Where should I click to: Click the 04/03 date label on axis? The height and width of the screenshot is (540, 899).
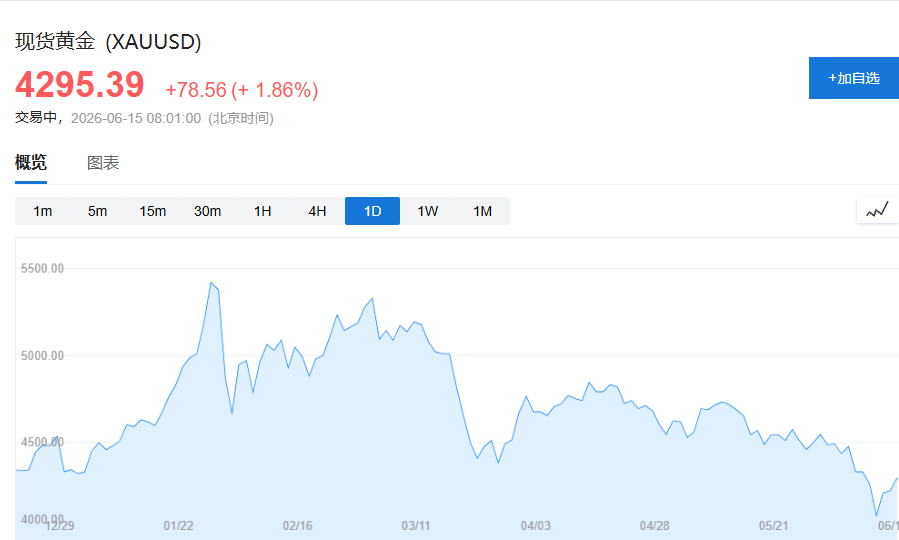pyautogui.click(x=536, y=526)
